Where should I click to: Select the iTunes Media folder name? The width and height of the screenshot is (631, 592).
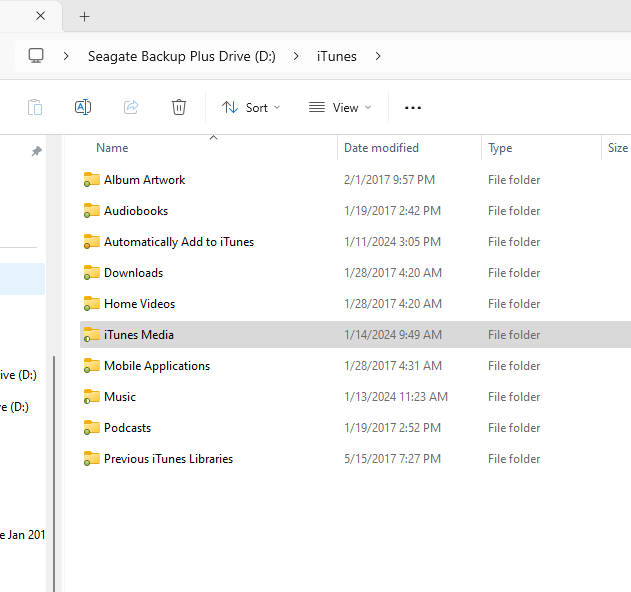(x=138, y=334)
